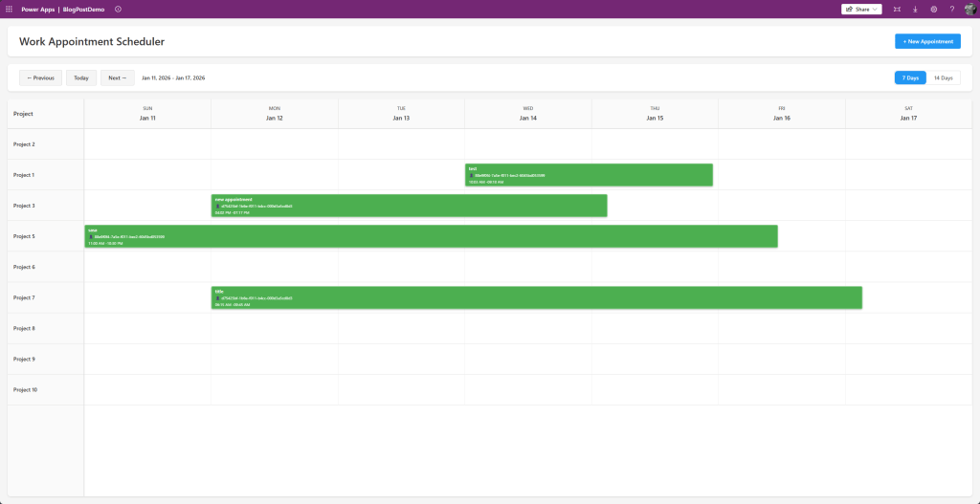
Task: Advance to the next week
Action: [117, 77]
